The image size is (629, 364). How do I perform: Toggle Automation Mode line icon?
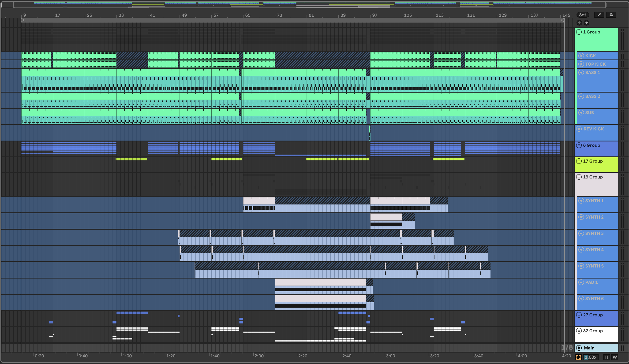(x=599, y=15)
